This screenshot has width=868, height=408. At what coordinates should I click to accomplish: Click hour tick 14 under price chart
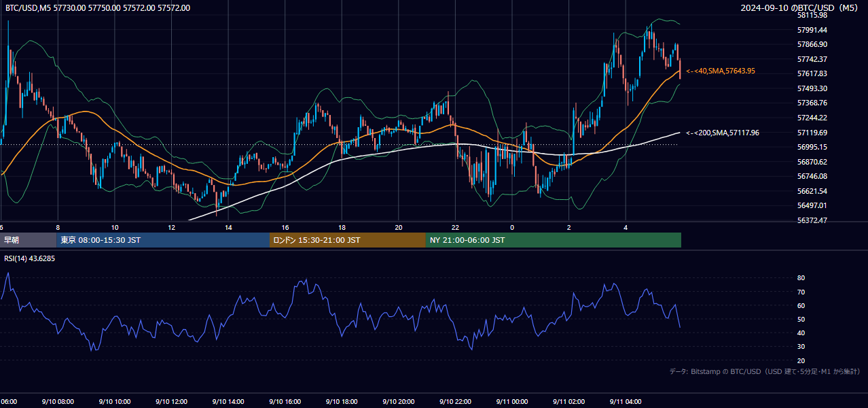[x=228, y=228]
